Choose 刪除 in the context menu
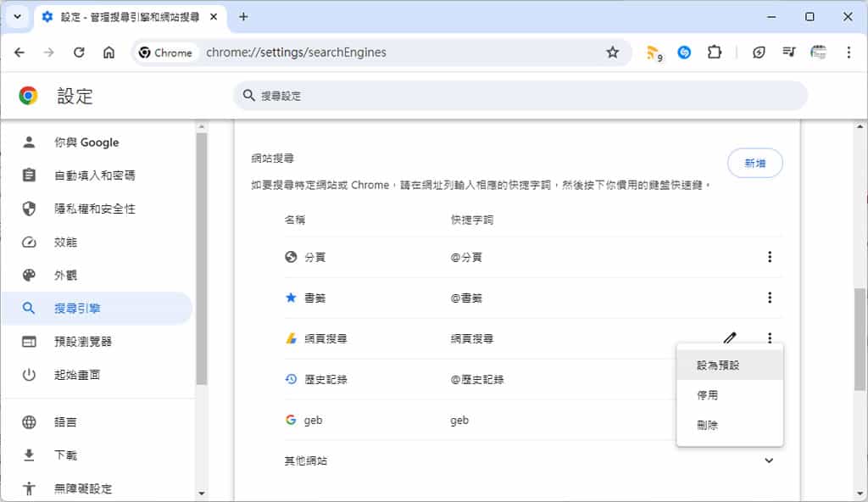Screen dimensions: 868x502 coord(708,425)
